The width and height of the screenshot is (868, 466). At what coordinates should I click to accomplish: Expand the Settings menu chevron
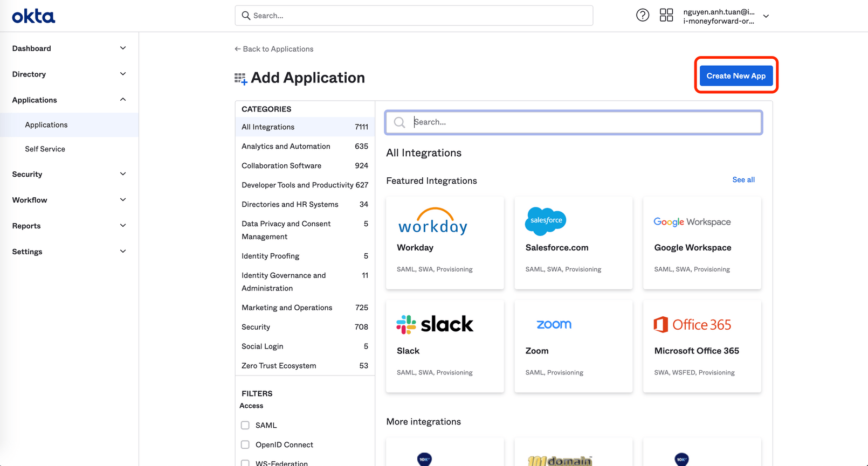tap(123, 252)
